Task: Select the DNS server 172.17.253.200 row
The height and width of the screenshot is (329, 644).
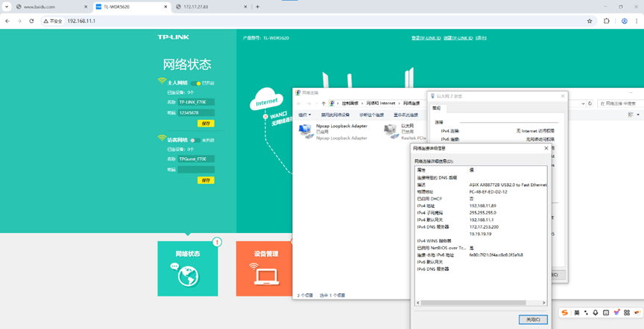Action: point(481,226)
